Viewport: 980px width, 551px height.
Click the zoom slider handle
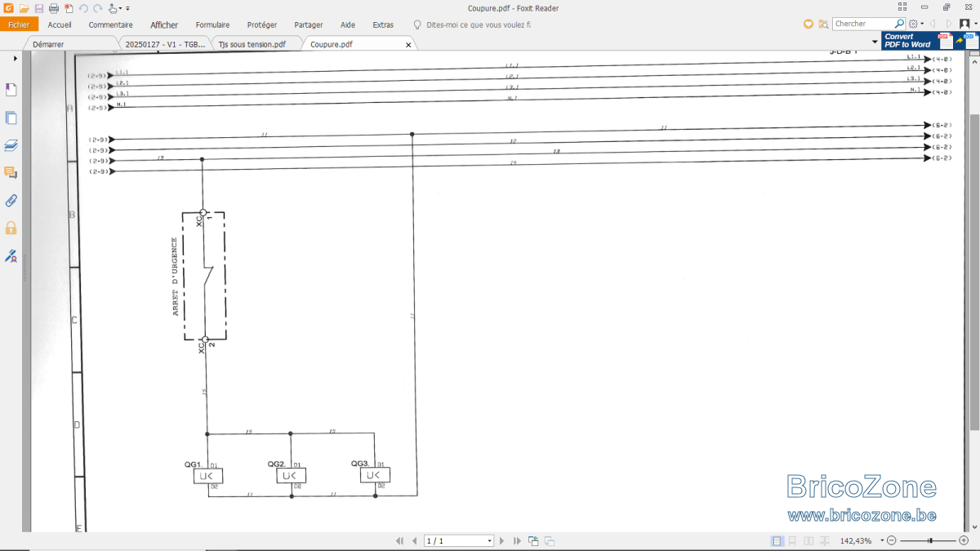point(930,541)
